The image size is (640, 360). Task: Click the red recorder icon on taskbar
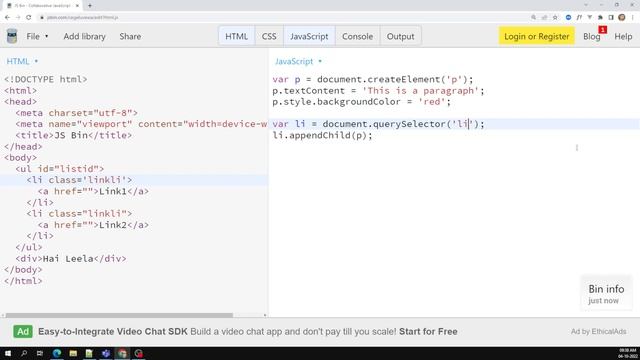[x=139, y=353]
